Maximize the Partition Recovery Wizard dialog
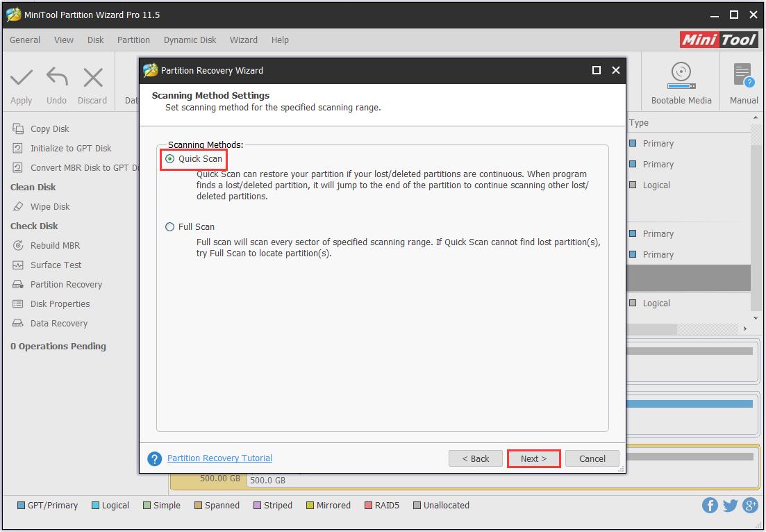766x532 pixels. click(597, 70)
